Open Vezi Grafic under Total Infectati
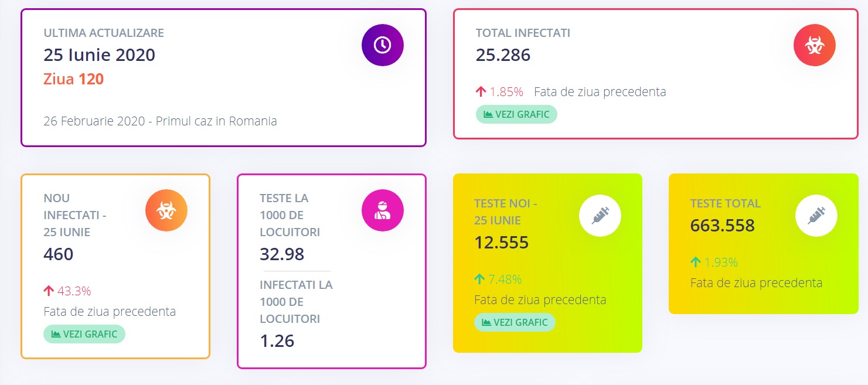Viewport: 868px width, 385px height. pos(516,114)
